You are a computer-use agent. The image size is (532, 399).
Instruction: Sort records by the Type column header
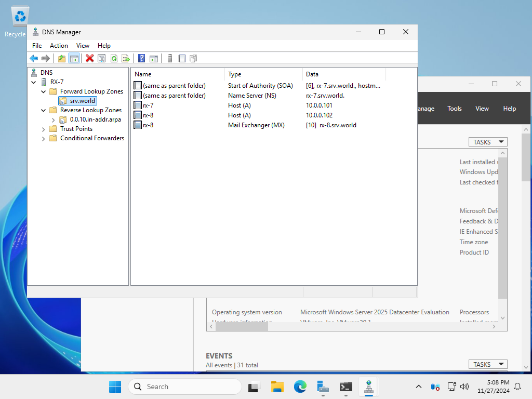[263, 74]
